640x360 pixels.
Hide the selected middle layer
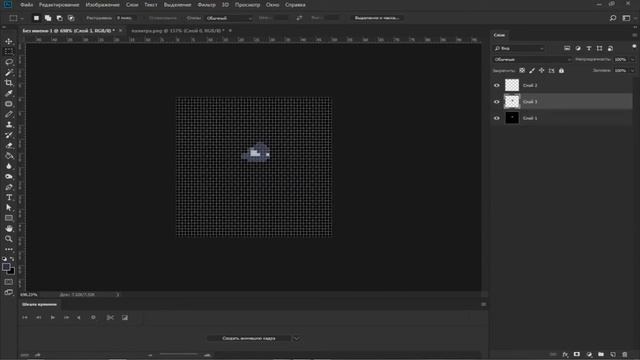click(497, 102)
